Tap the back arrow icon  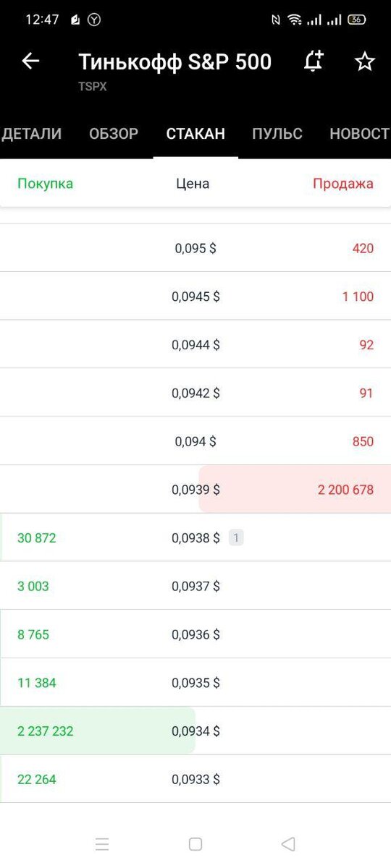(30, 61)
